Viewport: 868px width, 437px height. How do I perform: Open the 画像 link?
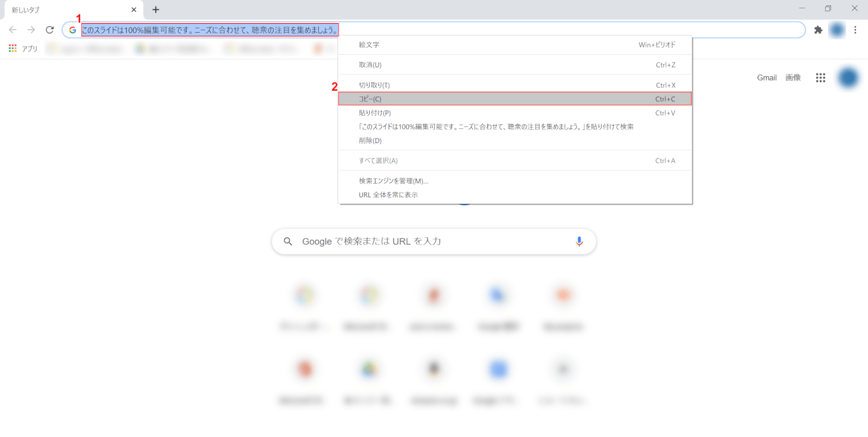tap(793, 78)
